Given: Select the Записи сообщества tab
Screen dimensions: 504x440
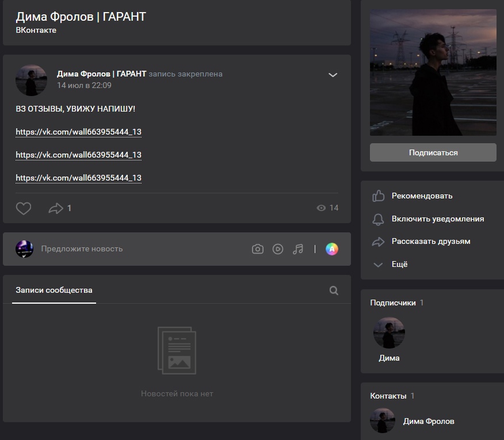Looking at the screenshot, I should click(x=54, y=290).
